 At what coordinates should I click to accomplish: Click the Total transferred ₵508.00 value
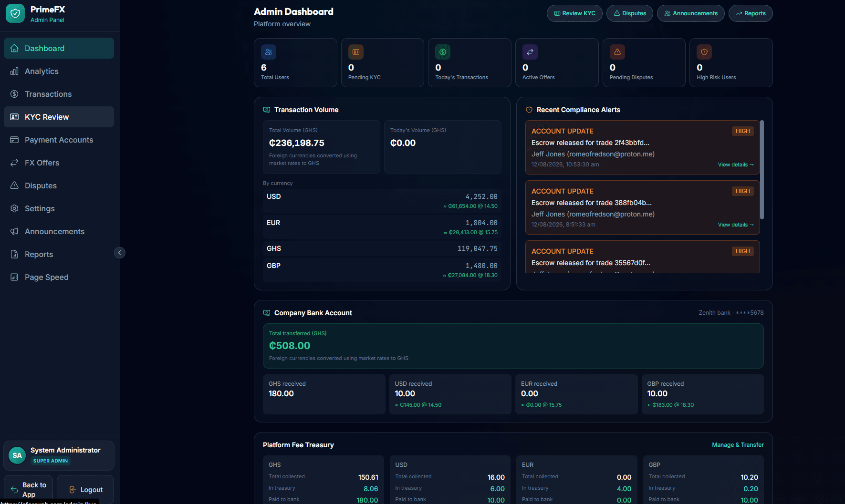pyautogui.click(x=290, y=346)
